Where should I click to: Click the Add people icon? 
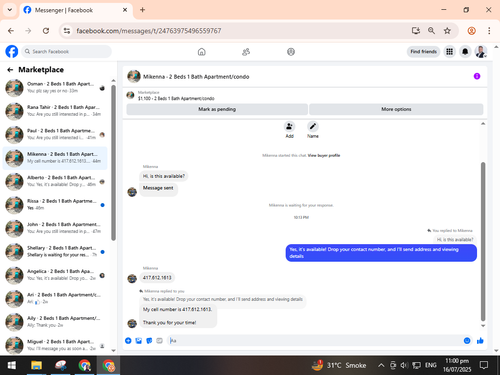pos(289,127)
